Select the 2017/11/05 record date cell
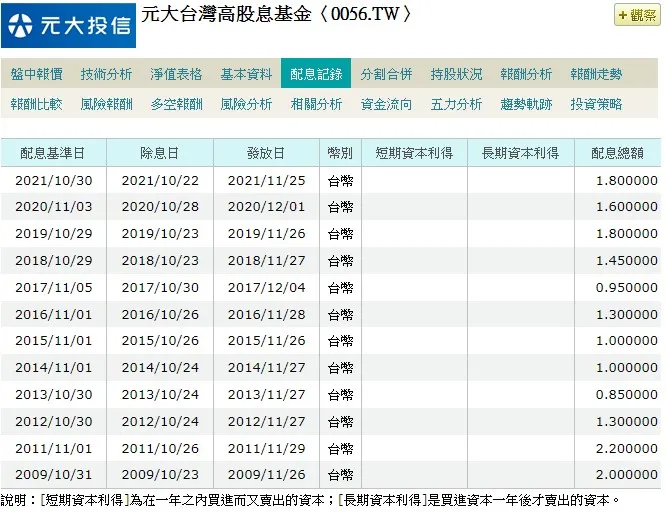 point(54,287)
